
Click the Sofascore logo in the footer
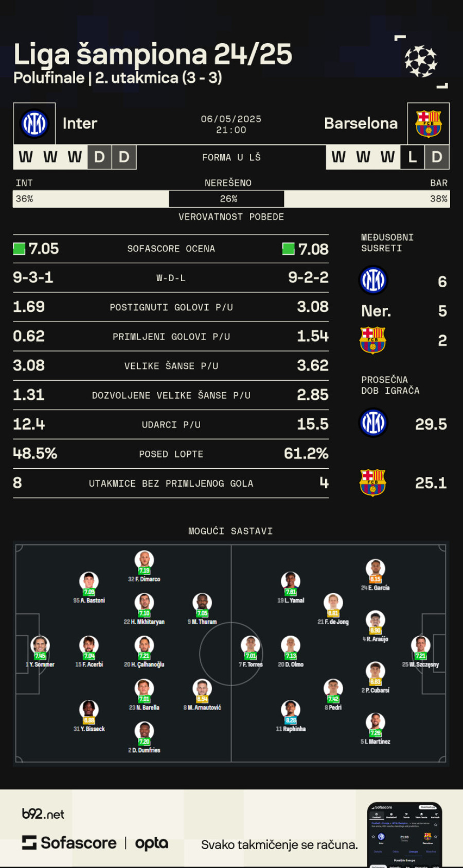69,843
